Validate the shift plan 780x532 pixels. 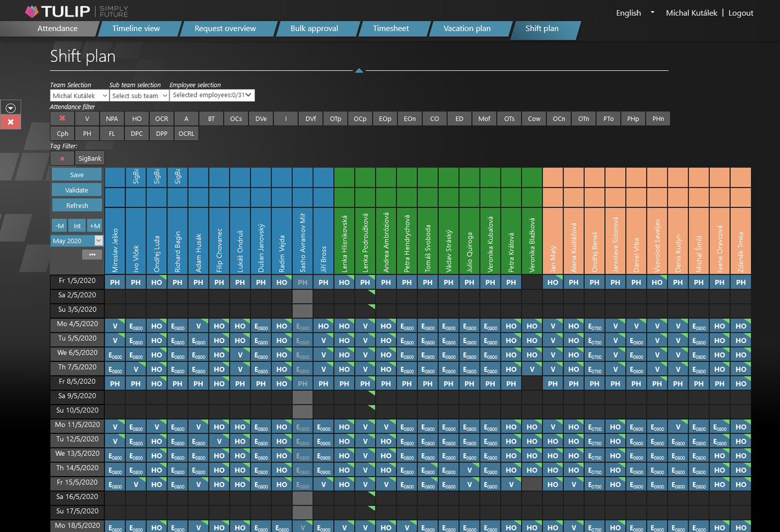tap(77, 190)
